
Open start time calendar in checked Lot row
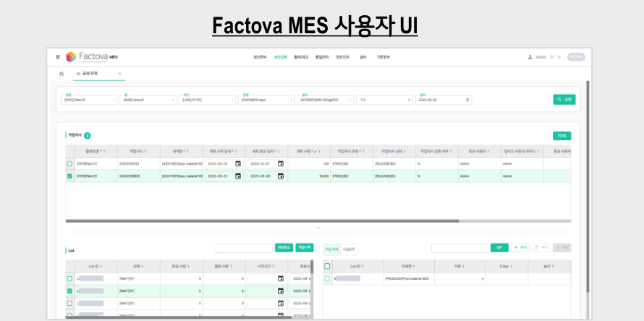pyautogui.click(x=281, y=291)
